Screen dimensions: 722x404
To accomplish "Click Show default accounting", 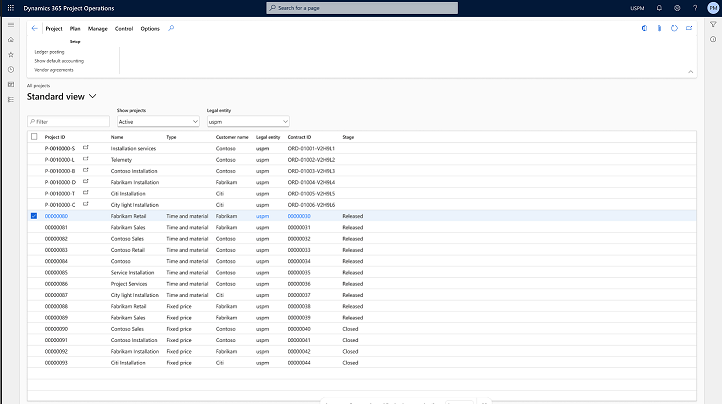I will tap(59, 61).
